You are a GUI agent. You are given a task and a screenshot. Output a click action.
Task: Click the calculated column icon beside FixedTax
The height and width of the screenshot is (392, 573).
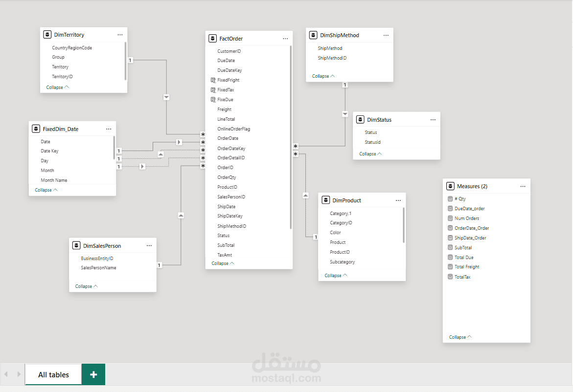pos(213,90)
